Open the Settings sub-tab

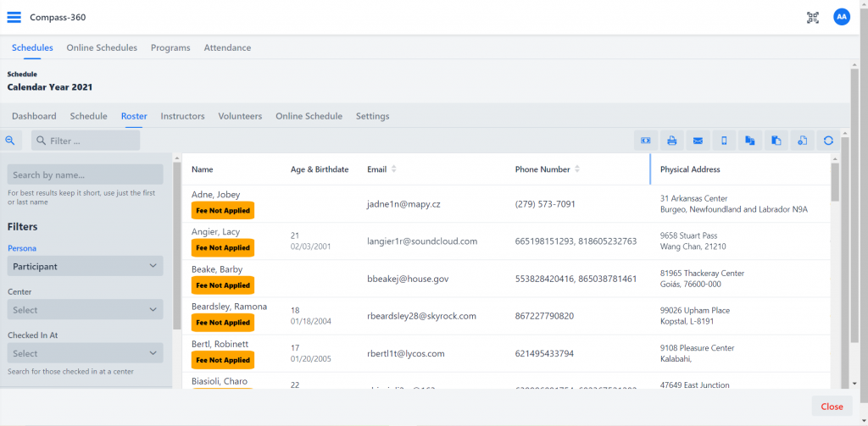(x=373, y=116)
